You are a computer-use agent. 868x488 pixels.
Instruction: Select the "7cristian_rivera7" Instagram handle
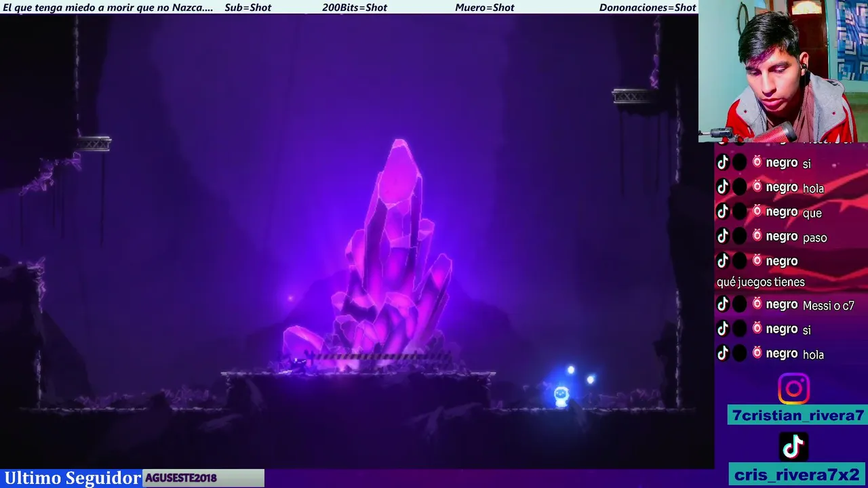[798, 415]
